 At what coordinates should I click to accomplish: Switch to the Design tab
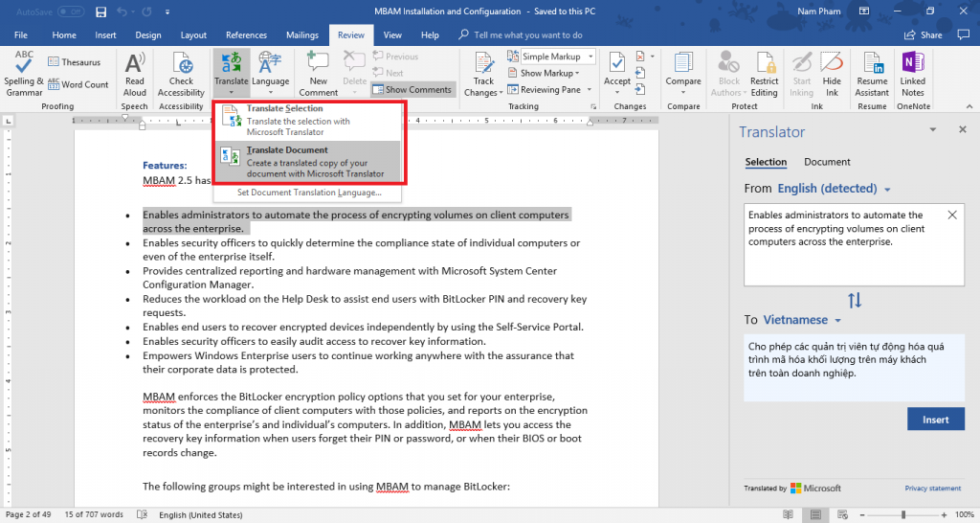tap(148, 35)
